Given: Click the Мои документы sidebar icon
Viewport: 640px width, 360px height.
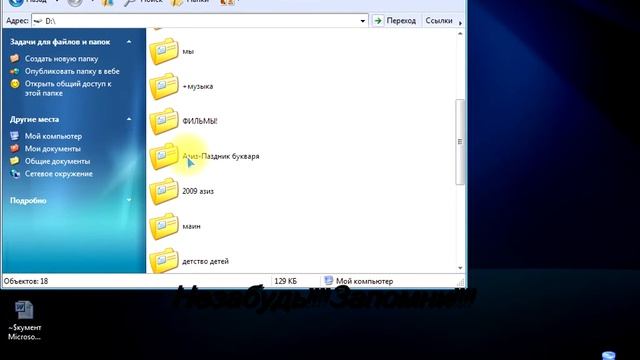Looking at the screenshot, I should (x=15, y=149).
